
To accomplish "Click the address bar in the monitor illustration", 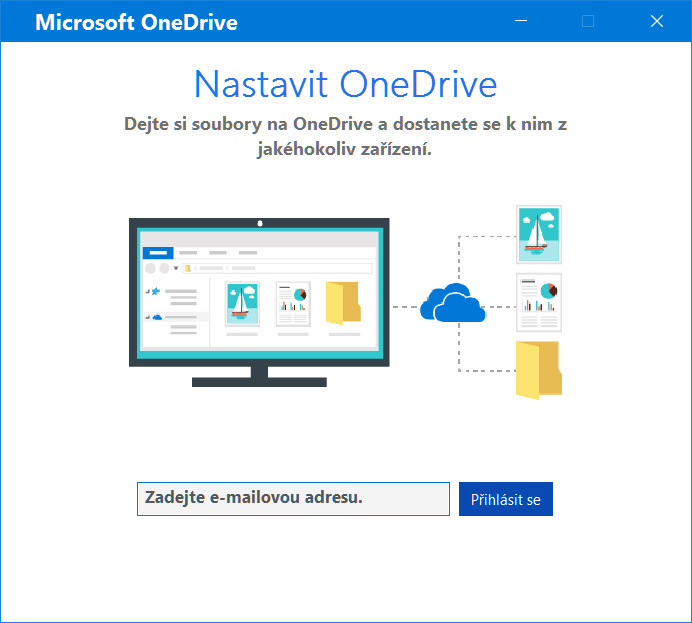I will click(x=275, y=268).
